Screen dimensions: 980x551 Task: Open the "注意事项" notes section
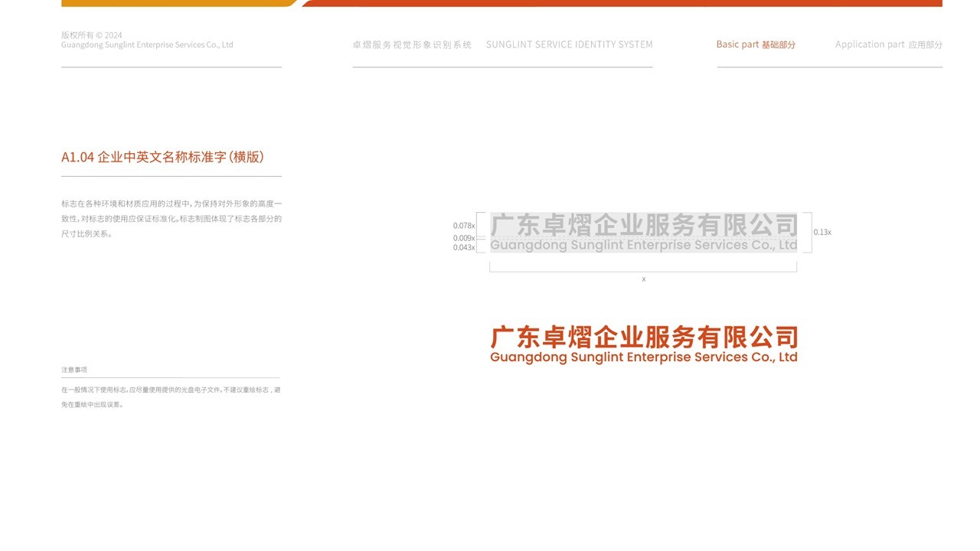[x=74, y=369]
